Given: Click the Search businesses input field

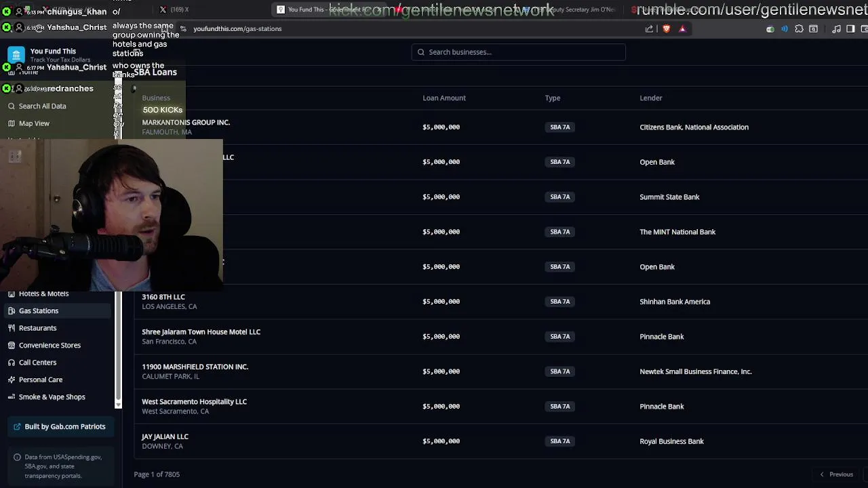Looking at the screenshot, I should tap(519, 52).
